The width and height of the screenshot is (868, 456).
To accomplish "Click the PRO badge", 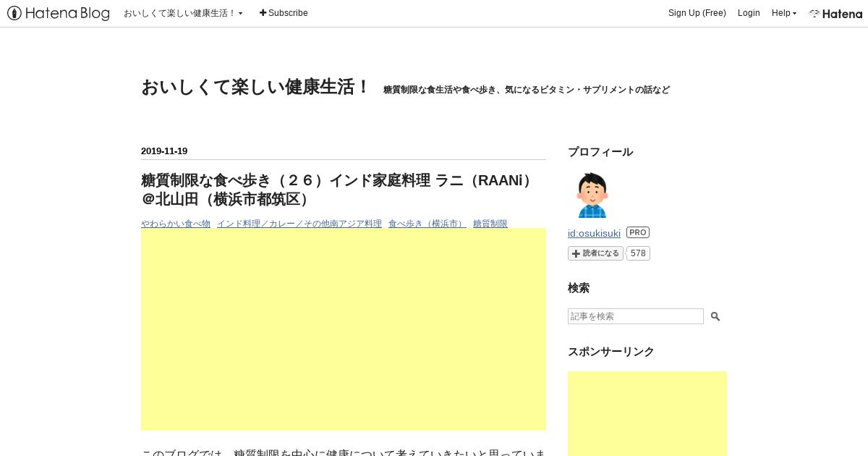I will pyautogui.click(x=638, y=232).
